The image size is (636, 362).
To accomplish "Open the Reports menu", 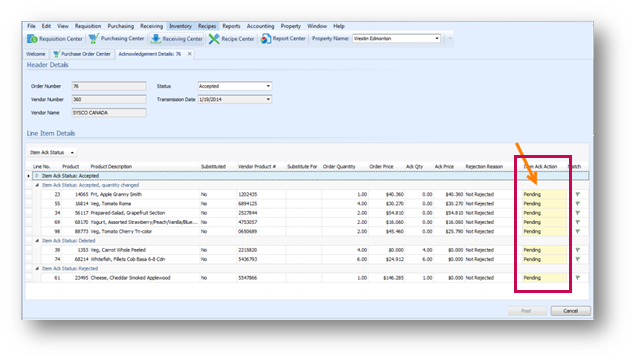I will pos(231,26).
